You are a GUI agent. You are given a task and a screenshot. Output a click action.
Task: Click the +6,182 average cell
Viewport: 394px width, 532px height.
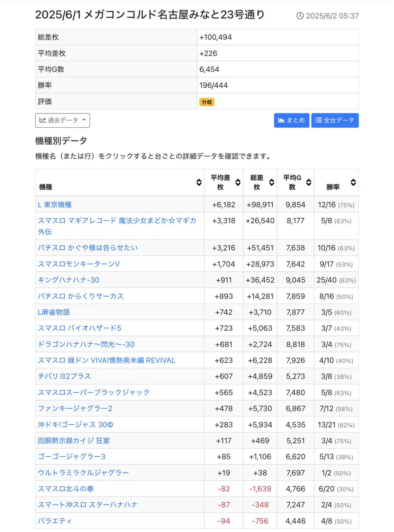click(x=224, y=205)
